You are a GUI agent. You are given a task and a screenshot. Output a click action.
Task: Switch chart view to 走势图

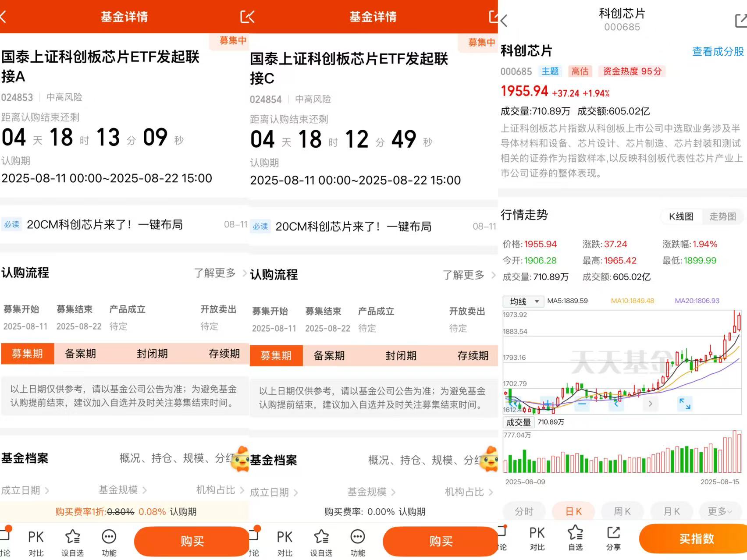pos(722,216)
